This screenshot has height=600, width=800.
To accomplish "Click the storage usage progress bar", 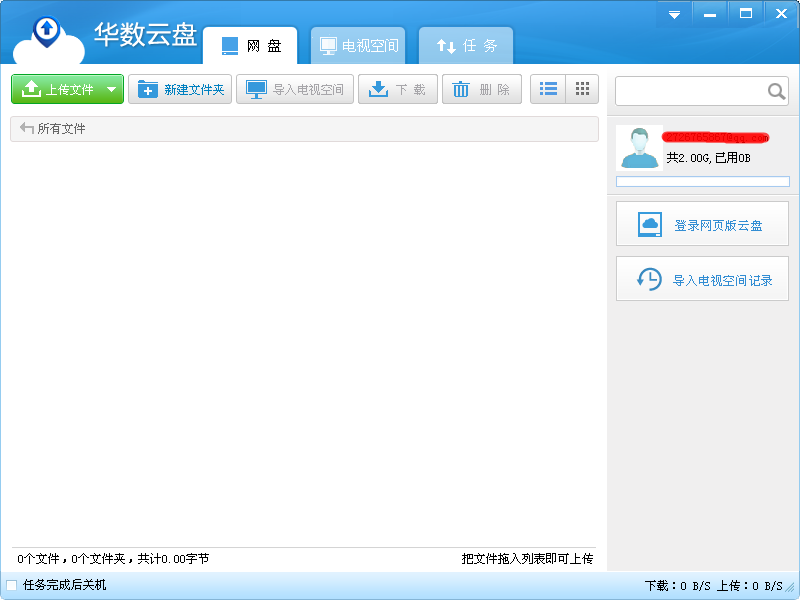I will 703,182.
